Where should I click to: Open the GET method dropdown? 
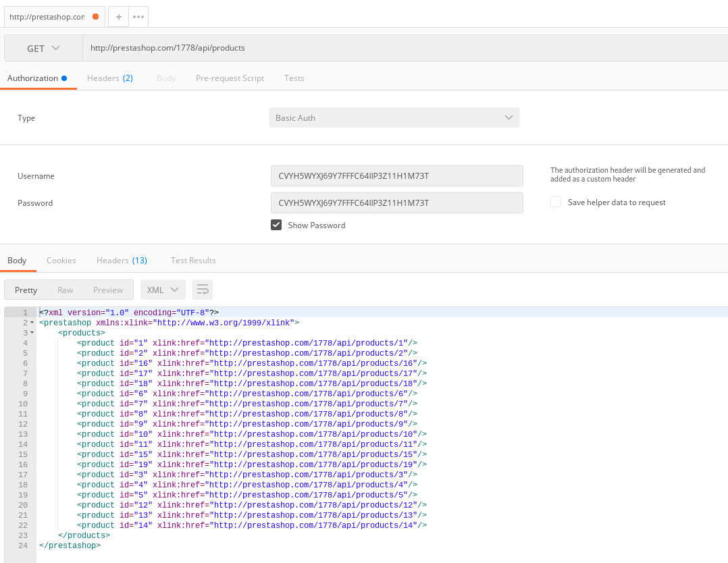[42, 48]
